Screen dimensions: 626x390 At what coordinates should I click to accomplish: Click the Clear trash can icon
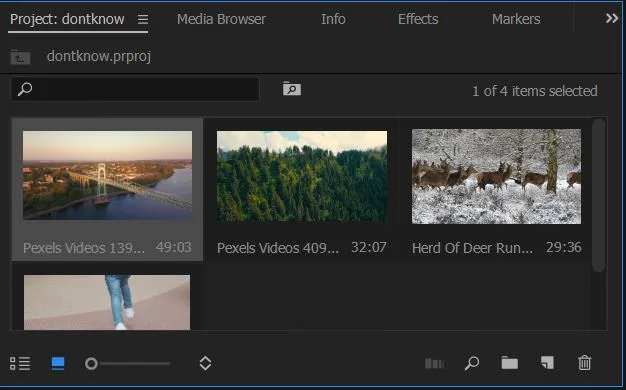(584, 363)
